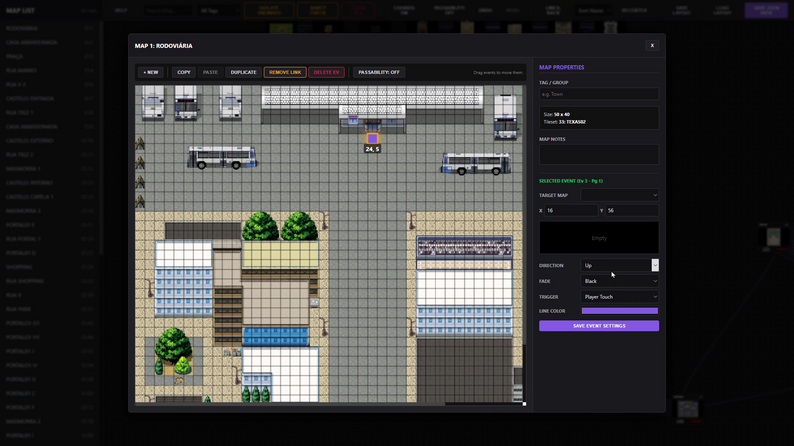Toggle COORDS ON in the top toolbar
This screenshot has width=794, height=446.
pyautogui.click(x=404, y=11)
